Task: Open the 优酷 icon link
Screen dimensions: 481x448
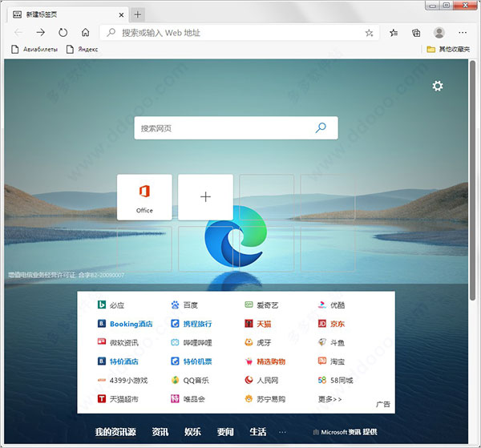Action: pyautogui.click(x=321, y=305)
